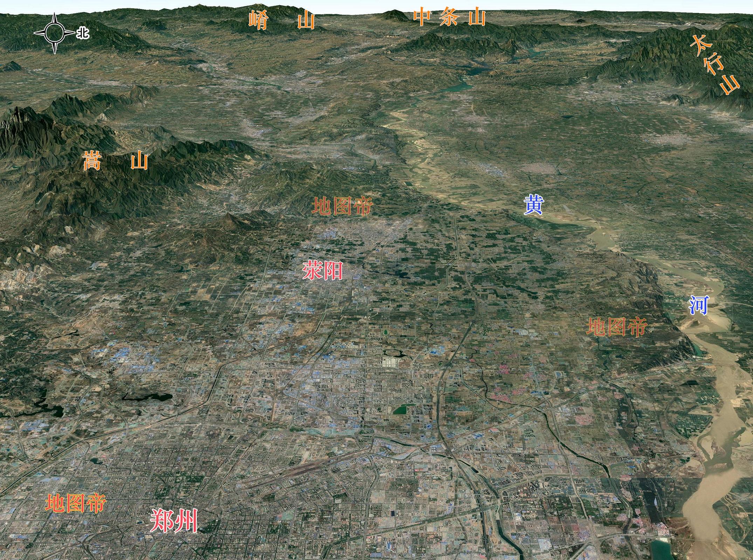Click 地图帝 watermark below the 河 character
This screenshot has height=560, width=753.
click(x=617, y=327)
